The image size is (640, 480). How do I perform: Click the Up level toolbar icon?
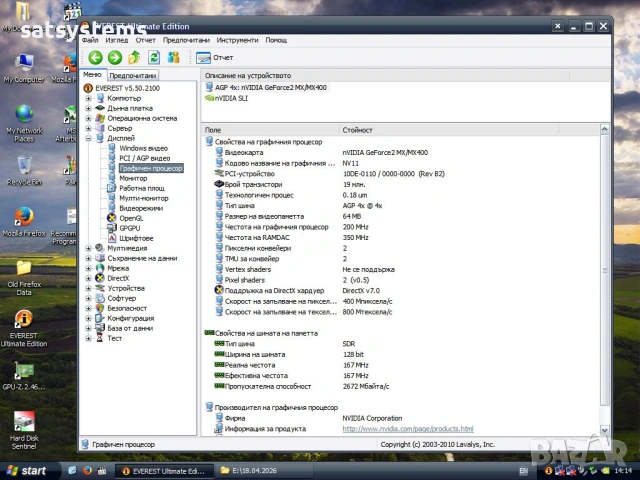tap(134, 58)
